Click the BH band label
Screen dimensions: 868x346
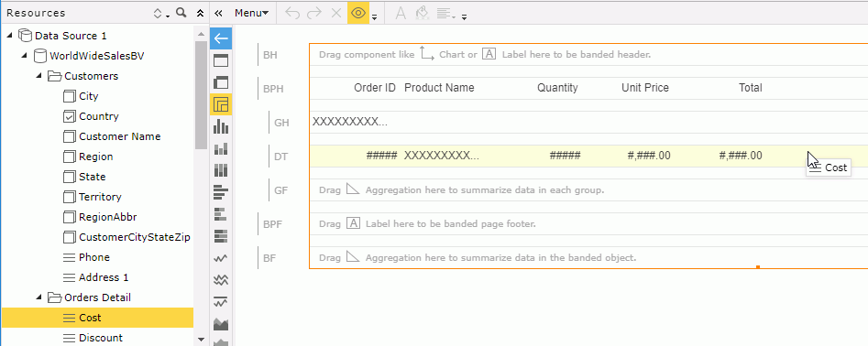(270, 55)
